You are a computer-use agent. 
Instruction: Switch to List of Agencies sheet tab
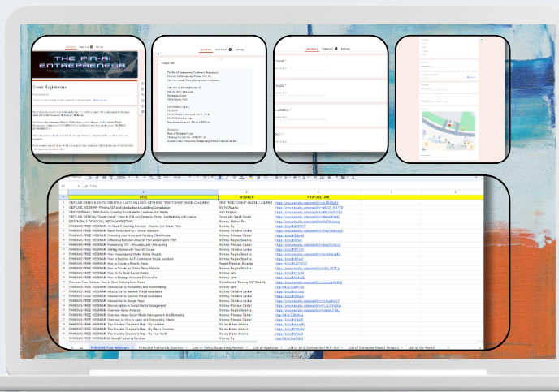pyautogui.click(x=265, y=347)
